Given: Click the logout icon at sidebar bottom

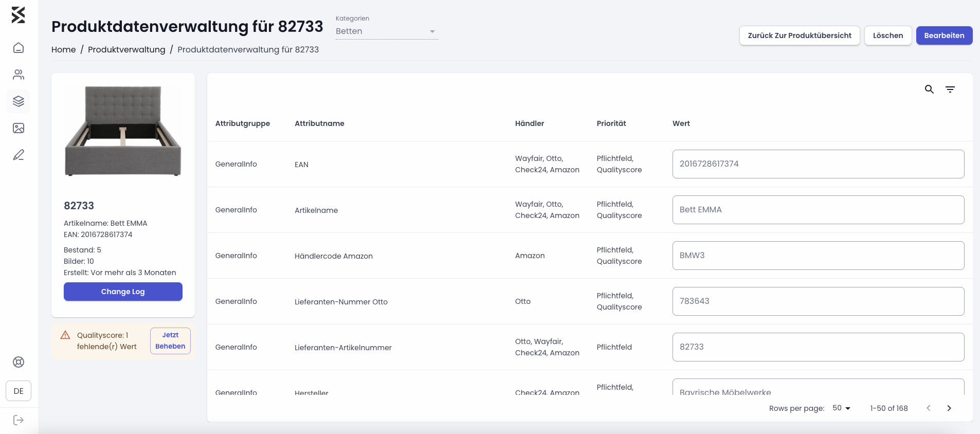Looking at the screenshot, I should tap(19, 420).
